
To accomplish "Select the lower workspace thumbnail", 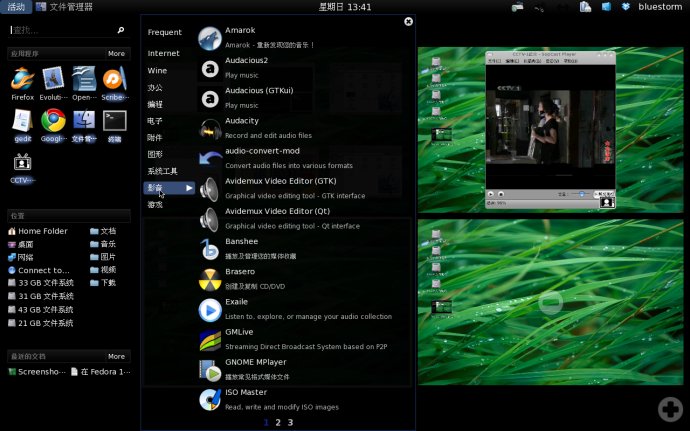I will point(551,302).
